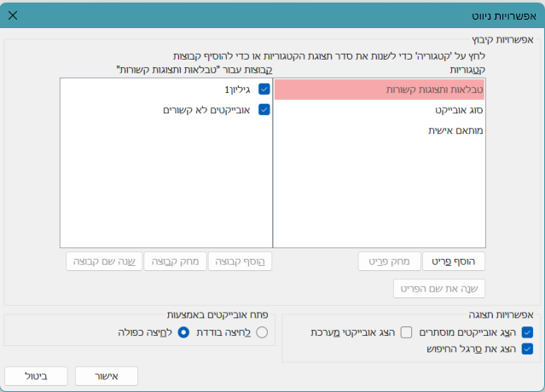Image resolution: width=545 pixels, height=392 pixels.
Task: Uncheck the 'גיליון1' group checkbox
Action: coord(264,89)
